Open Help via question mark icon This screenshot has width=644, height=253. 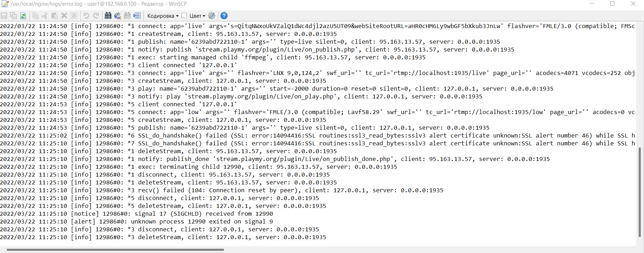pyautogui.click(x=224, y=16)
